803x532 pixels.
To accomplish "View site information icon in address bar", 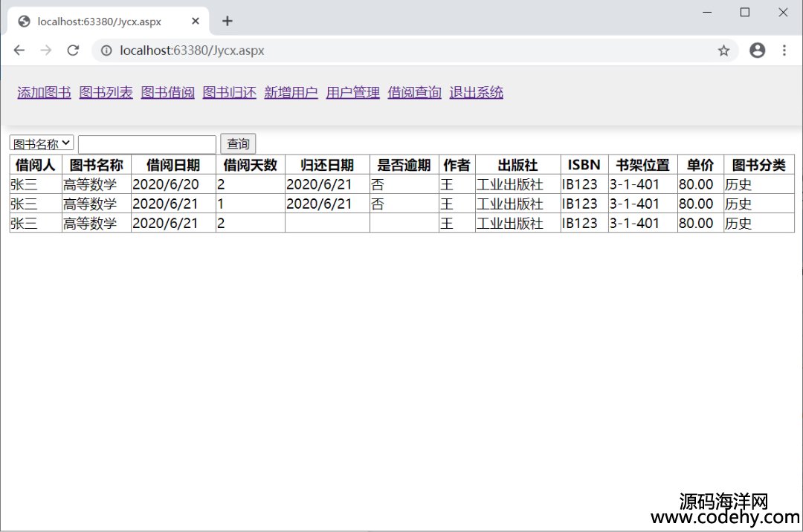I will click(106, 51).
